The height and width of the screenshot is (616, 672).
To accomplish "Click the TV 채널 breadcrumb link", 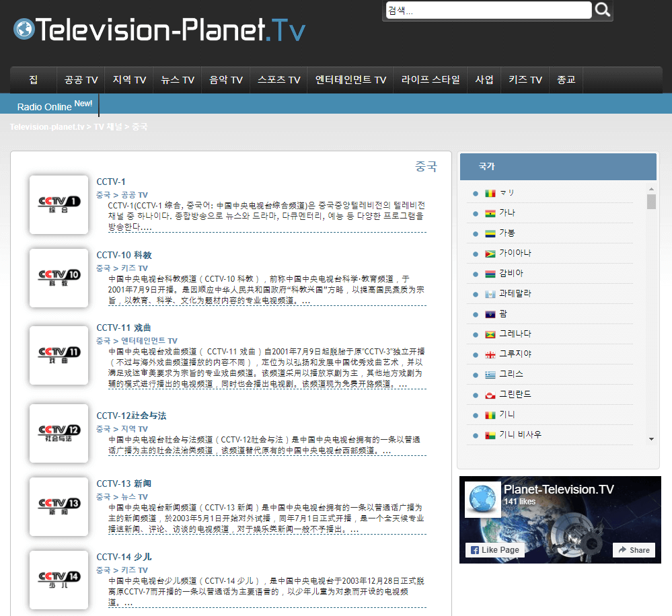I will [110, 126].
